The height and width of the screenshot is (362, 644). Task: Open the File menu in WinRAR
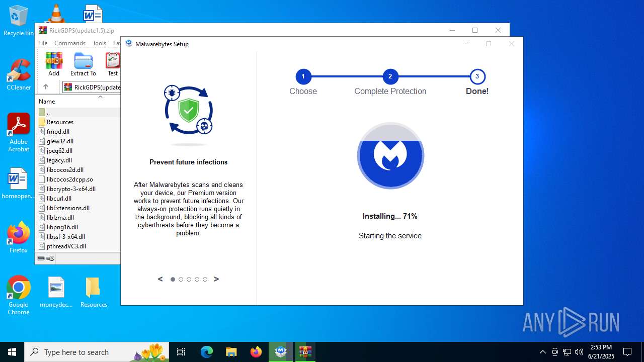(x=43, y=43)
